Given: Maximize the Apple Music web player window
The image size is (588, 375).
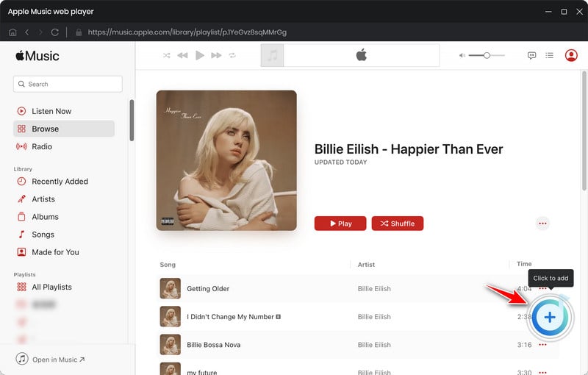Looking at the screenshot, I should [x=564, y=12].
